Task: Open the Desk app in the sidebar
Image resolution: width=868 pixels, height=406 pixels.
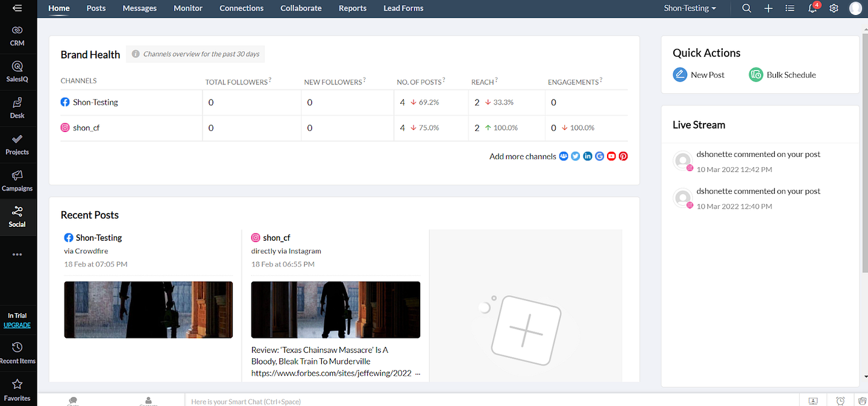Action: 17,108
